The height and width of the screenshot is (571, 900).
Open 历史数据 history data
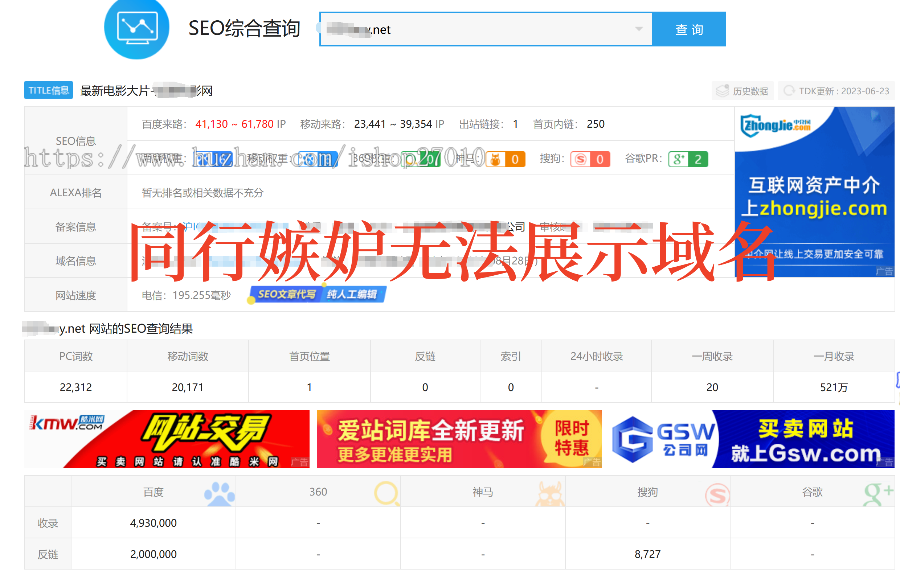[x=743, y=91]
